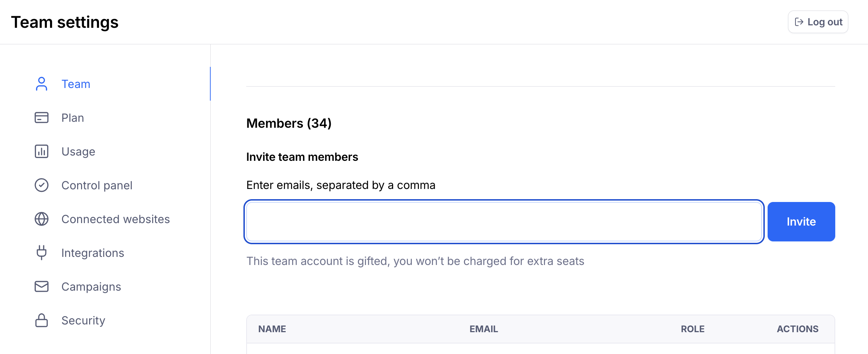Click the Integrations plug icon

point(42,253)
